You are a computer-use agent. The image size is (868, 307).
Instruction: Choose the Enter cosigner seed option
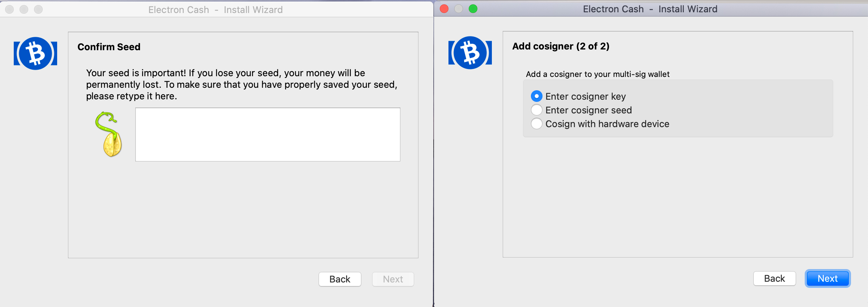tap(537, 110)
